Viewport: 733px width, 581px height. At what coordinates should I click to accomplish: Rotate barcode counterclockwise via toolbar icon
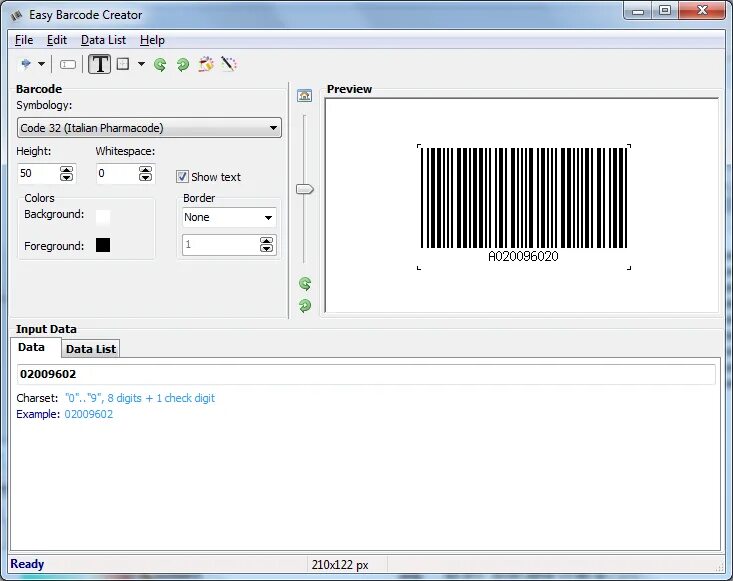pos(160,64)
